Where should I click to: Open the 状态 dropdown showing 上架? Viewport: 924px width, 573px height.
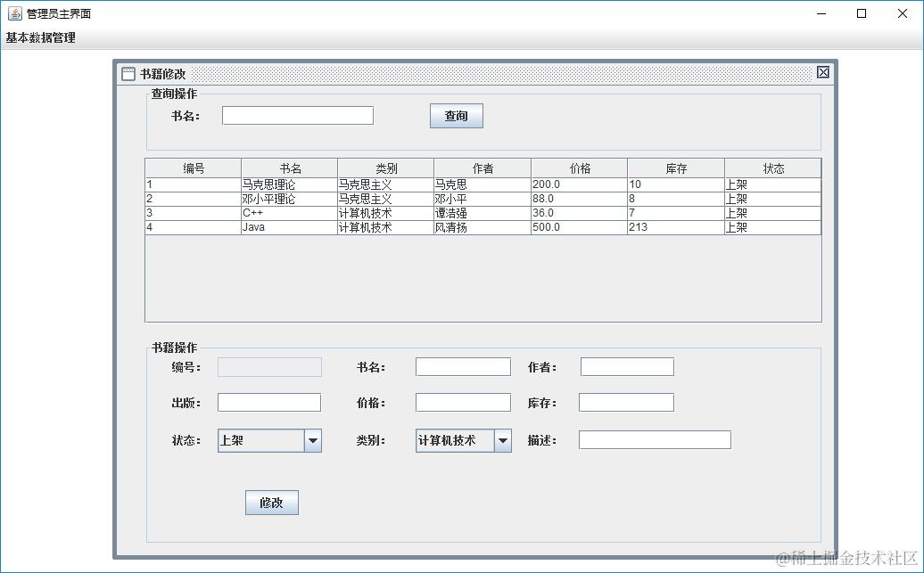point(270,440)
